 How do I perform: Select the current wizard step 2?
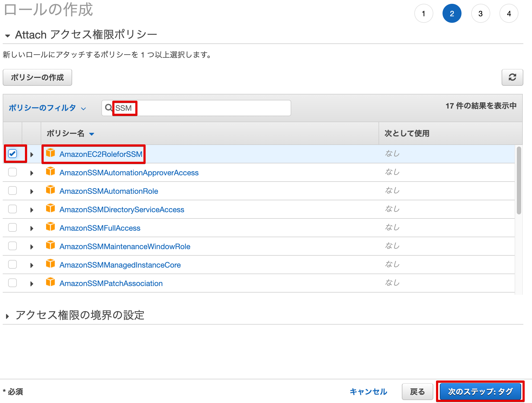pyautogui.click(x=452, y=13)
